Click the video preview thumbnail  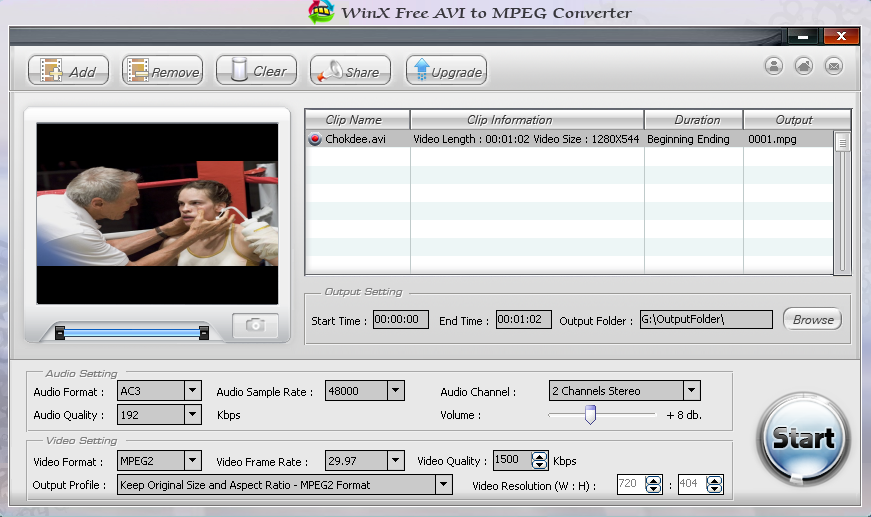pyautogui.click(x=157, y=213)
